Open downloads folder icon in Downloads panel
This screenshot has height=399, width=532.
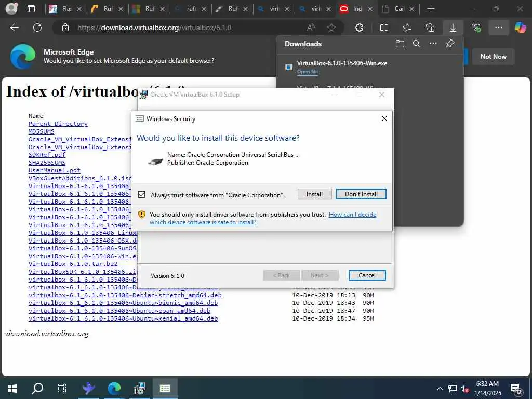[x=400, y=44]
